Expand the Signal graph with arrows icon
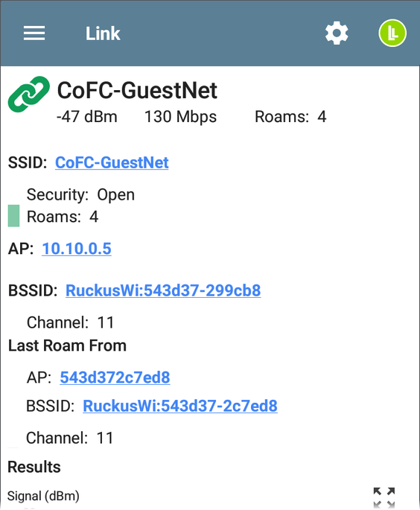Viewport: 420px width, 510px height. pos(384,497)
